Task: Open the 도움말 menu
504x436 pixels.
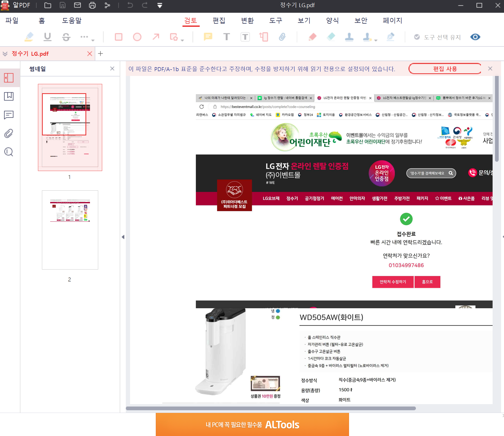Action: (x=72, y=20)
